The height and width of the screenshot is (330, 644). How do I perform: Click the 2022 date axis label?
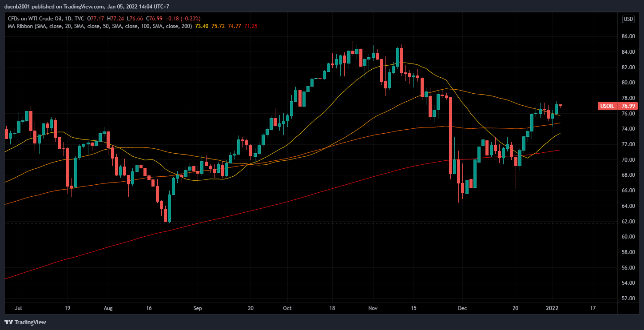(552, 308)
